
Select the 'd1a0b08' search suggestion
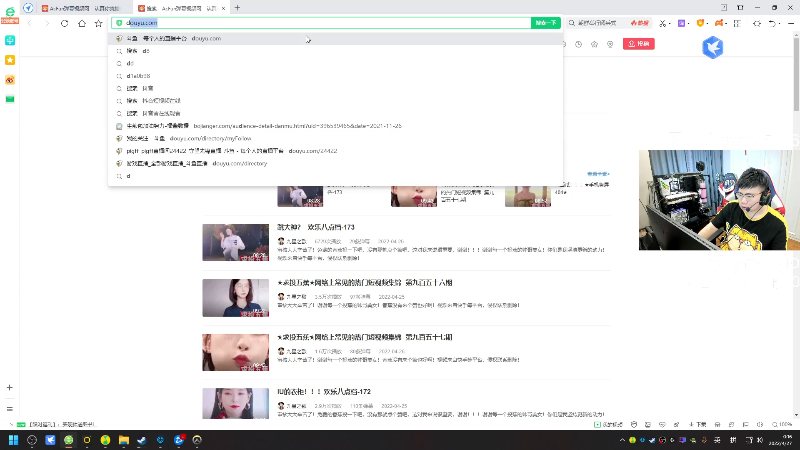tap(336, 76)
